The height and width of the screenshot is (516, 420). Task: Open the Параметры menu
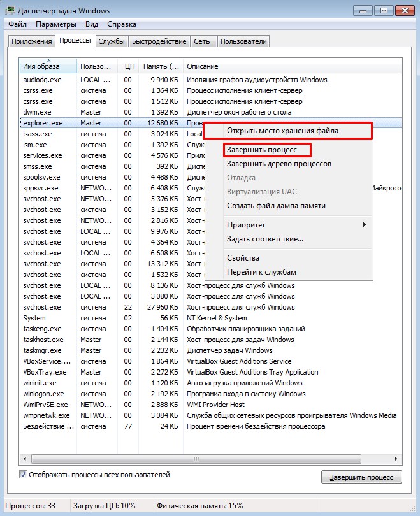56,24
